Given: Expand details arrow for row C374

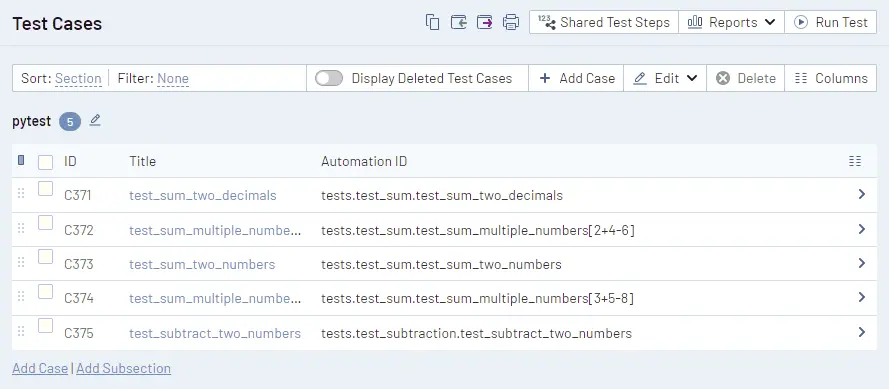Looking at the screenshot, I should [862, 297].
